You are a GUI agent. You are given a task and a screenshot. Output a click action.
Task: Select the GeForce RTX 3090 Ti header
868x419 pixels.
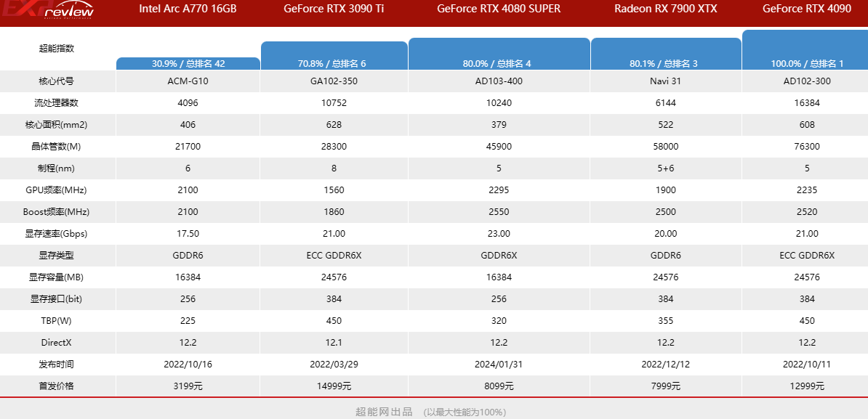click(x=334, y=9)
